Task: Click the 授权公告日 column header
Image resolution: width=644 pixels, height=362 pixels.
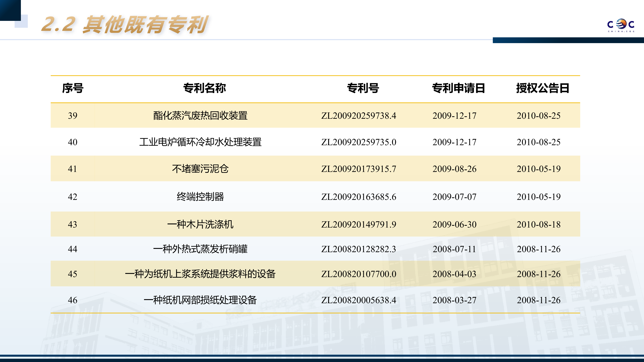Action: [542, 88]
